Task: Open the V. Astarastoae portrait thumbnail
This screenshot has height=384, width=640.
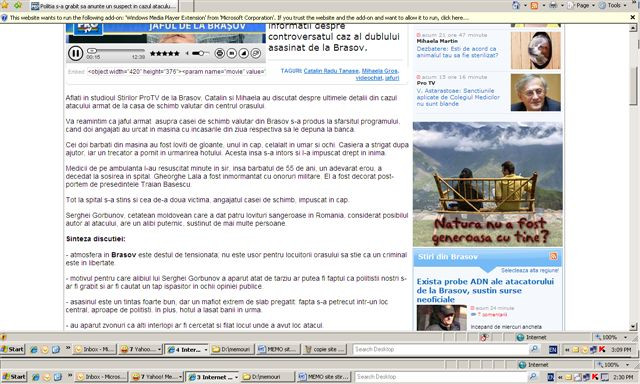Action: click(536, 92)
